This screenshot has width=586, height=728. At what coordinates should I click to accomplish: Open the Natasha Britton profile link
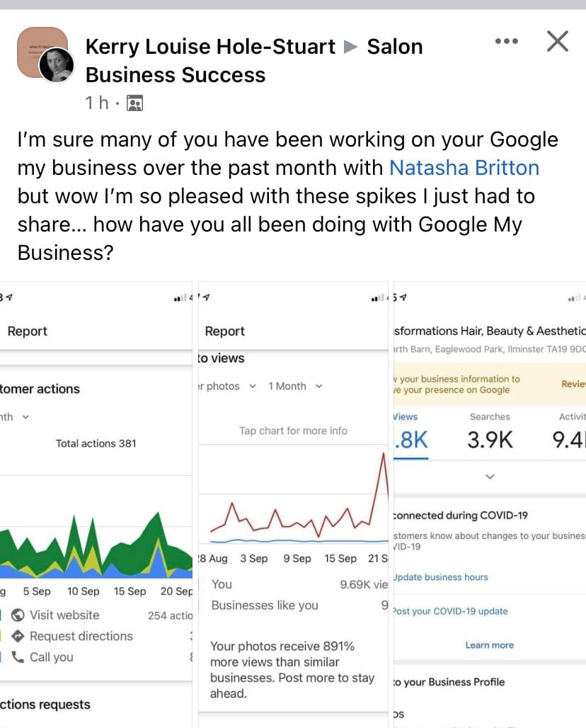click(464, 168)
